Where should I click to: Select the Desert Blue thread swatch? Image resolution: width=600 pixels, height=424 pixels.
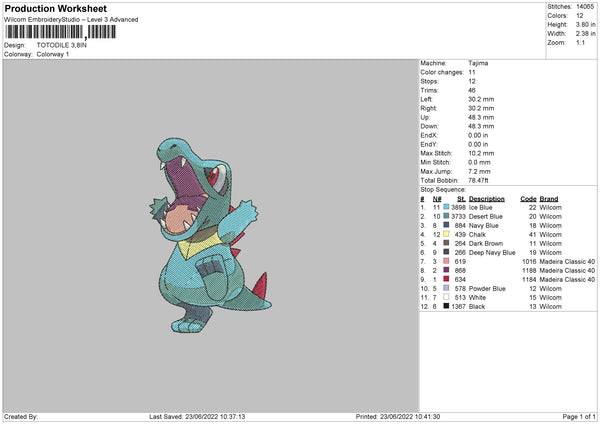coord(446,215)
